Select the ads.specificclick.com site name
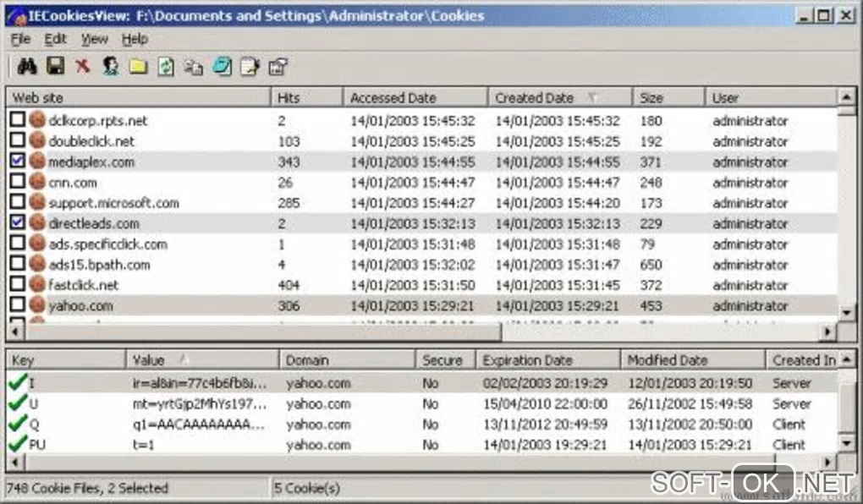Screen dimensions: 863x504 pyautogui.click(x=108, y=244)
